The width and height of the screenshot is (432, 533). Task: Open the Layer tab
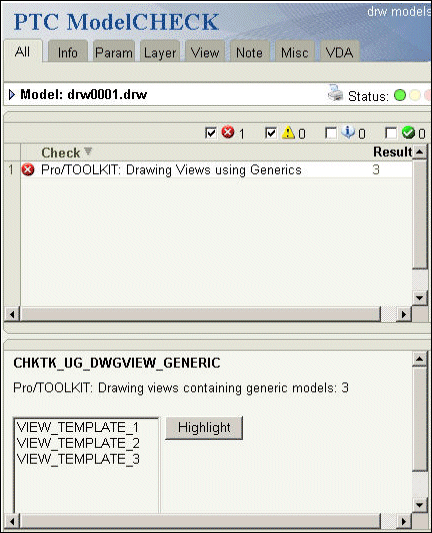160,52
